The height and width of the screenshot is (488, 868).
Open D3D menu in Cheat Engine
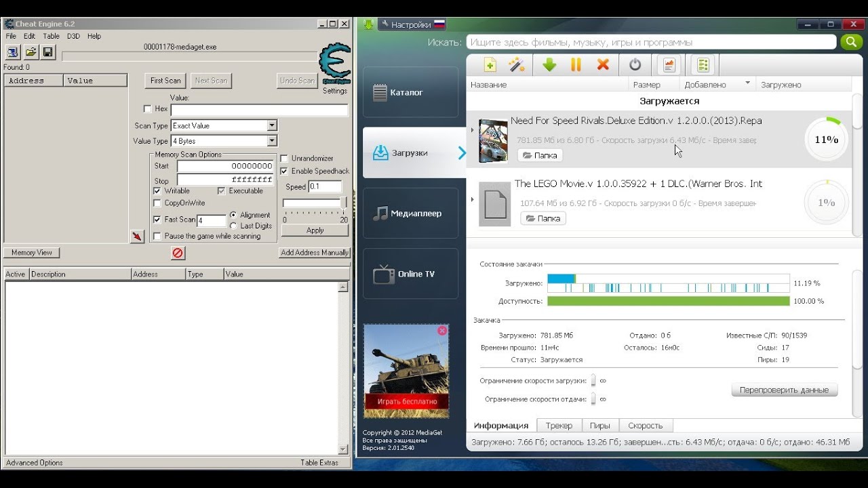(73, 37)
